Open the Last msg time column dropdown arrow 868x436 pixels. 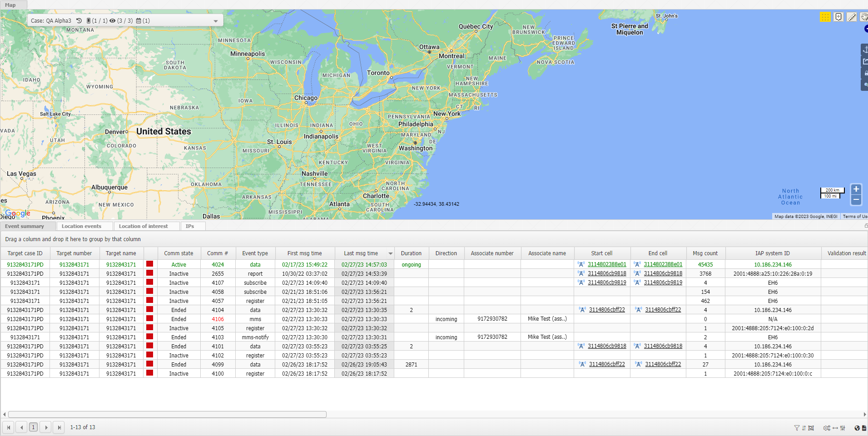pos(390,253)
